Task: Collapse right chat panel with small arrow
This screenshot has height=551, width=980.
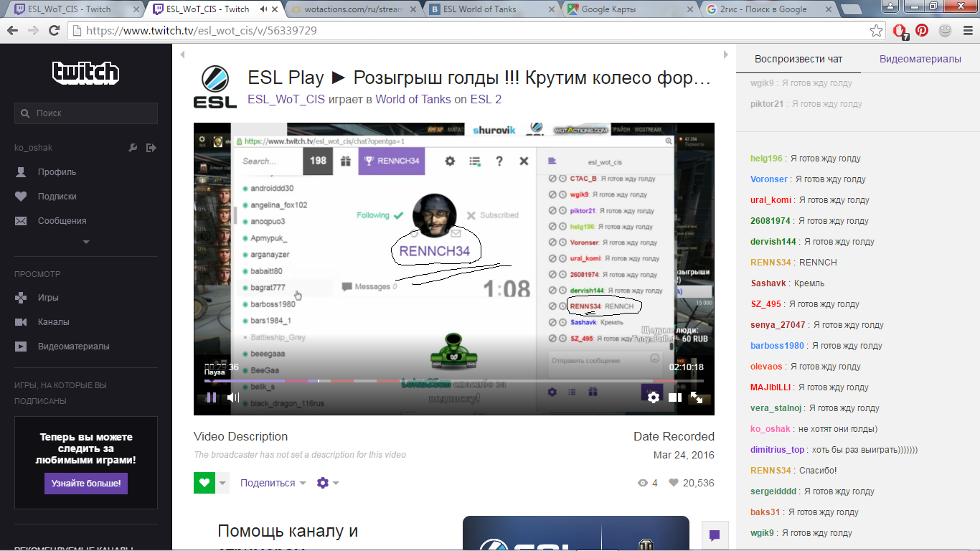Action: coord(725,55)
